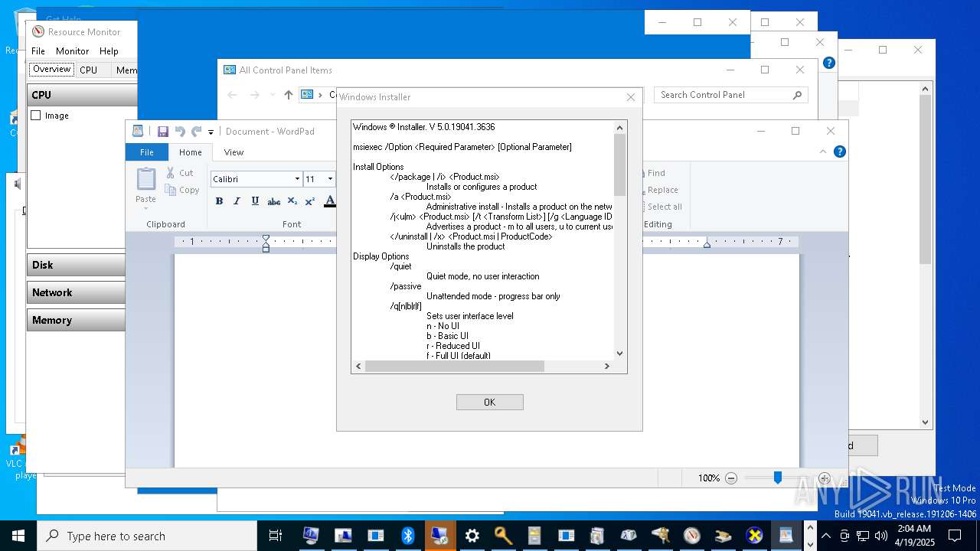Click the WordPad zoom out minus button
This screenshot has height=551, width=980.
pos(731,478)
